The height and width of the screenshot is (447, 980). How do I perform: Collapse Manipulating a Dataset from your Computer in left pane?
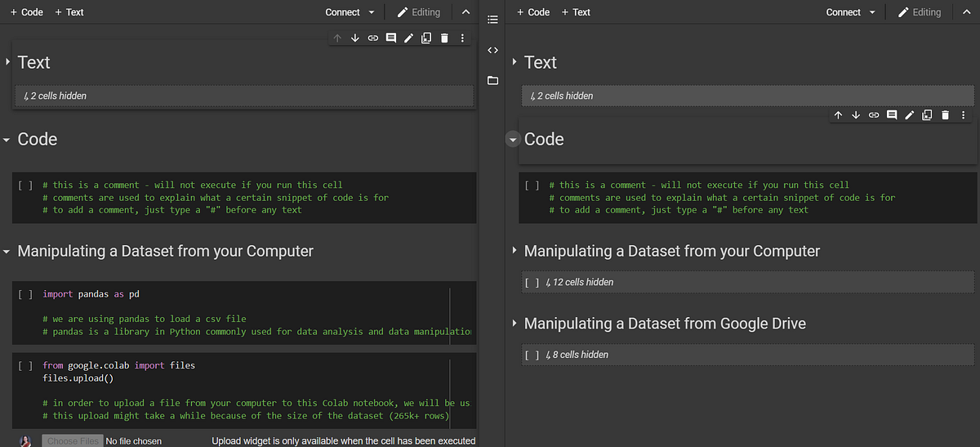click(x=7, y=252)
